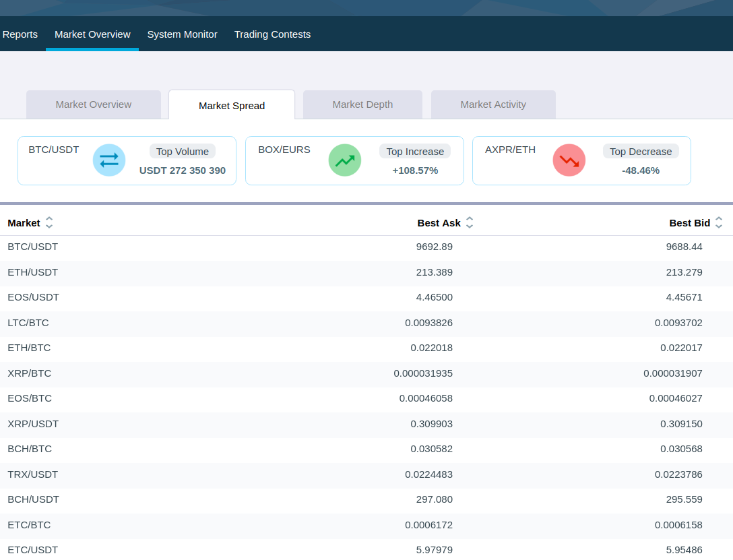Go to Trading Contests section

click(x=273, y=34)
